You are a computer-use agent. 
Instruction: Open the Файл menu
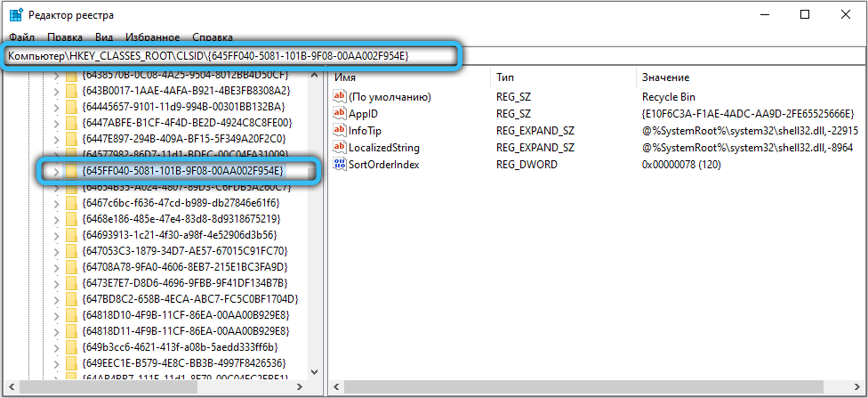[22, 37]
